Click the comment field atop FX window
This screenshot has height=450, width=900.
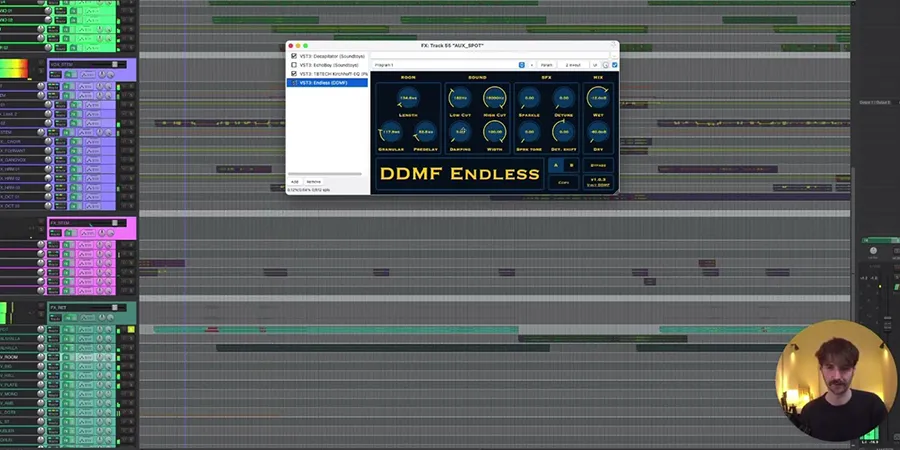click(x=490, y=56)
